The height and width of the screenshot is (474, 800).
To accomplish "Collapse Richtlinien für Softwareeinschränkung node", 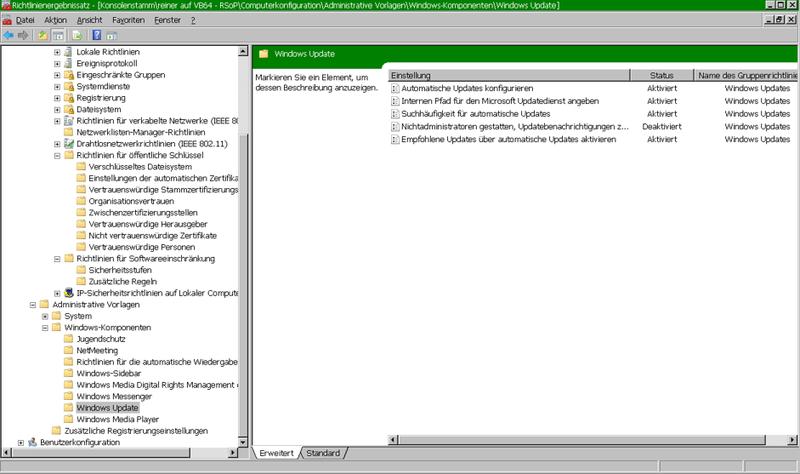I will coord(57,259).
